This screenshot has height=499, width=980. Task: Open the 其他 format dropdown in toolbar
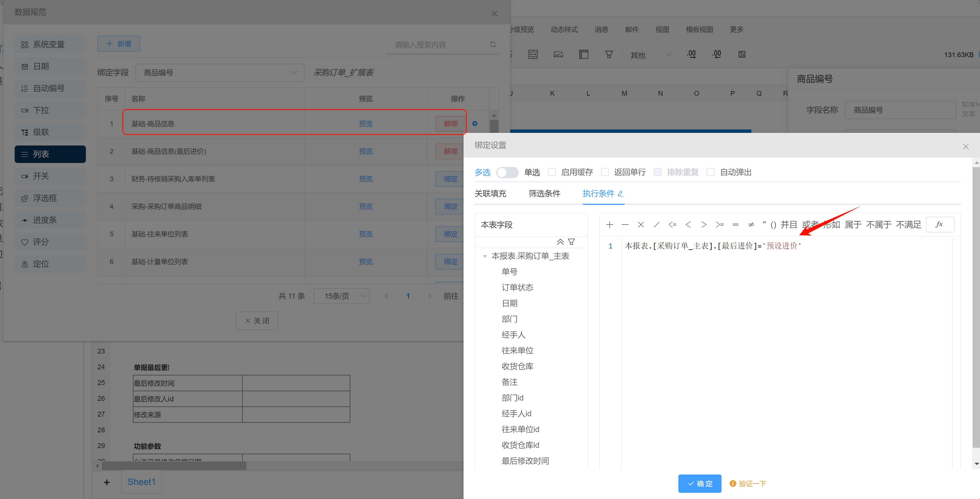coord(651,55)
